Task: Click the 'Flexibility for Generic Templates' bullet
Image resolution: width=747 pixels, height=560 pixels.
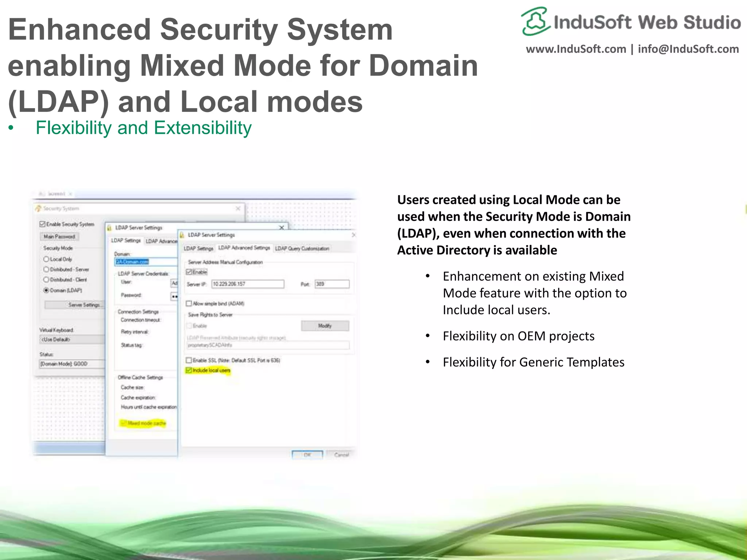Action: coord(534,362)
